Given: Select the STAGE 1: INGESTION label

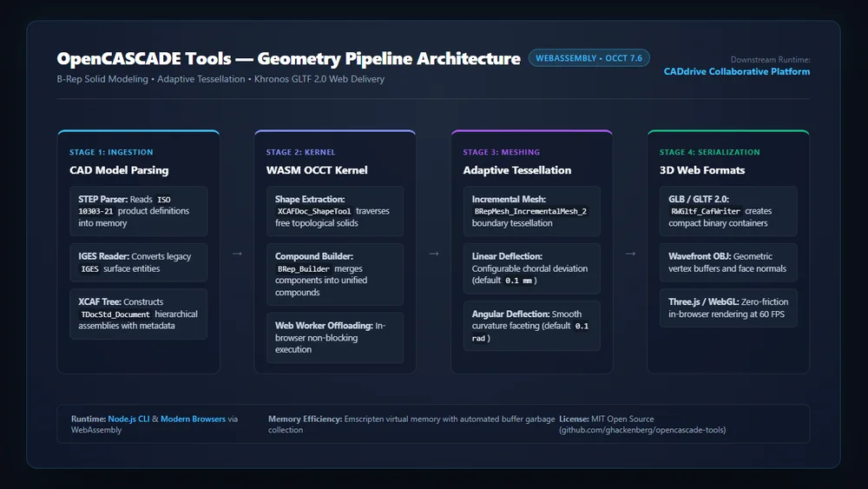Looking at the screenshot, I should click(111, 152).
